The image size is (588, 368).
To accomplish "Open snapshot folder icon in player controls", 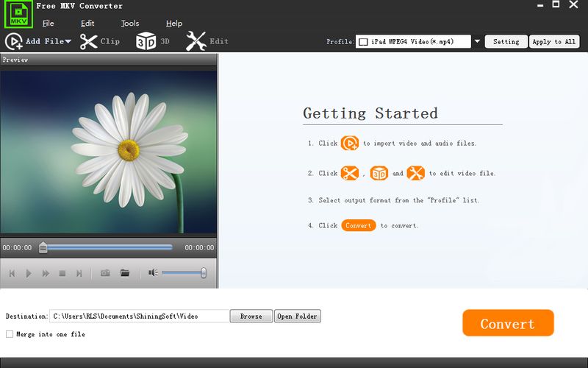I will [125, 273].
